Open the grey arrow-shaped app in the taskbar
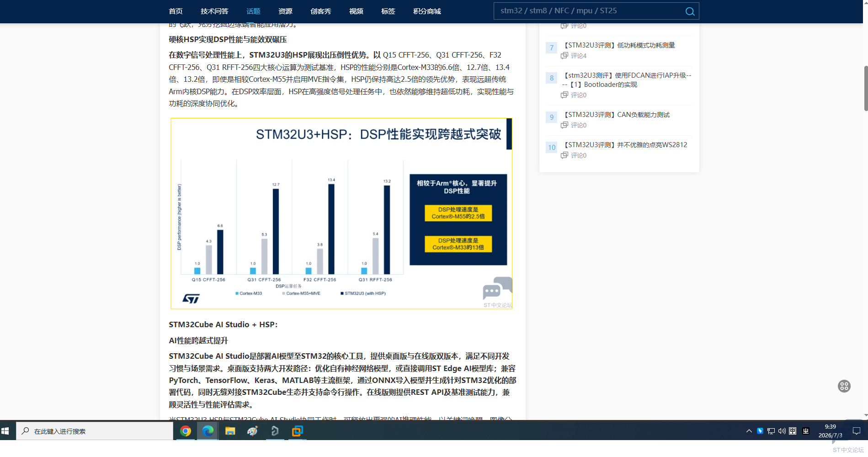The image size is (868, 457). tap(275, 431)
